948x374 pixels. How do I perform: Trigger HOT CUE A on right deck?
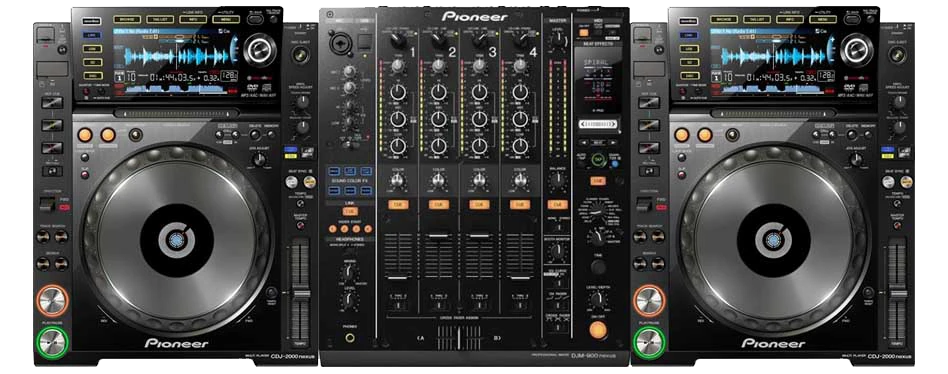(649, 102)
